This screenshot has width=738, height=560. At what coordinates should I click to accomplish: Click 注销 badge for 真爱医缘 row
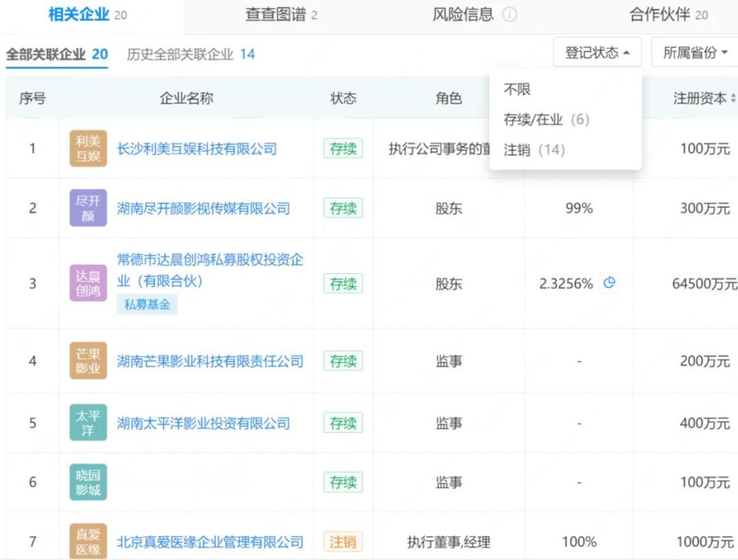coord(343,542)
